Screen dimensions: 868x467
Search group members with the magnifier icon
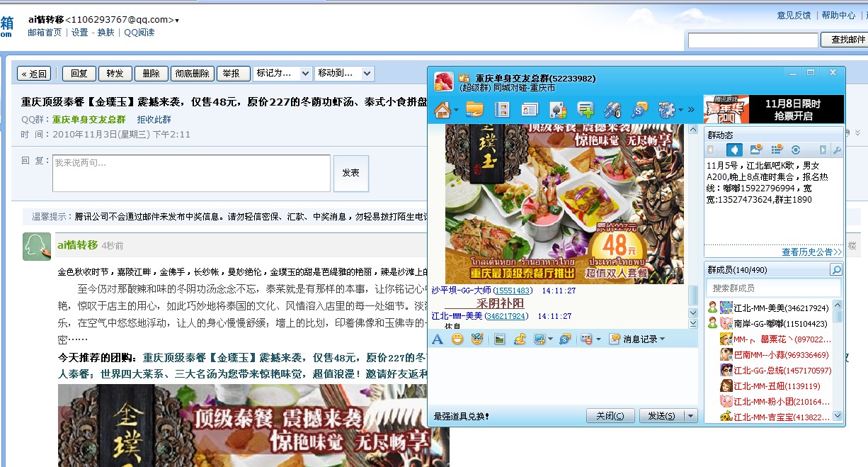(x=836, y=270)
